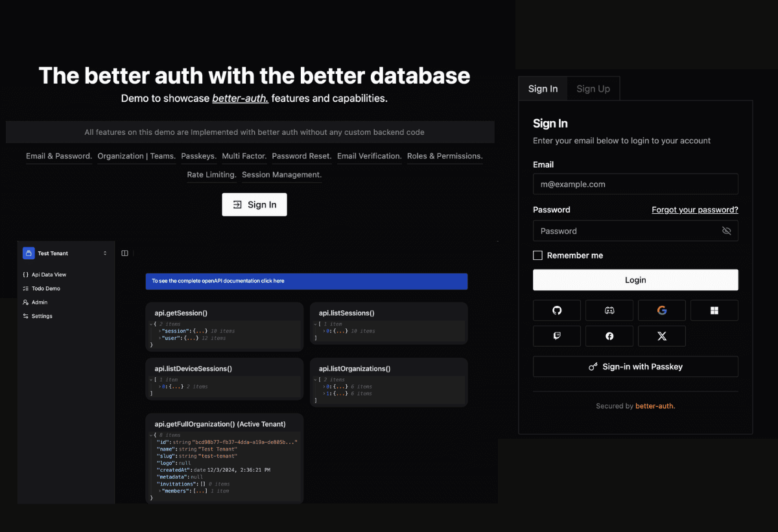Reveal the password with the eye toggle

[726, 231]
